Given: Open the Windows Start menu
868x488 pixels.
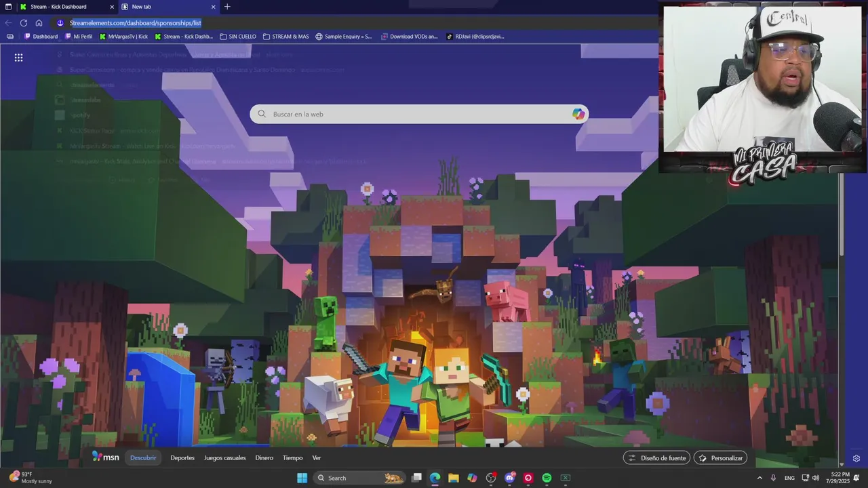Looking at the screenshot, I should [302, 478].
